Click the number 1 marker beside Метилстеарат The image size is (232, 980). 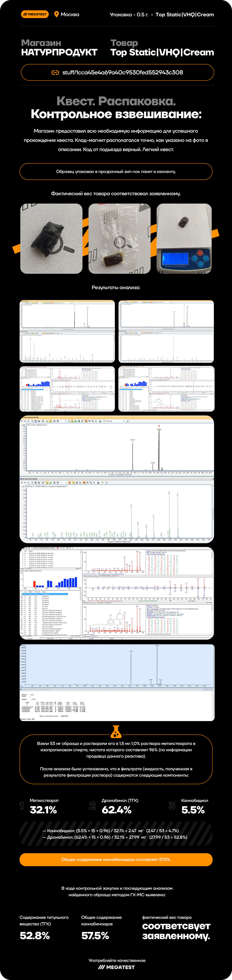22,805
